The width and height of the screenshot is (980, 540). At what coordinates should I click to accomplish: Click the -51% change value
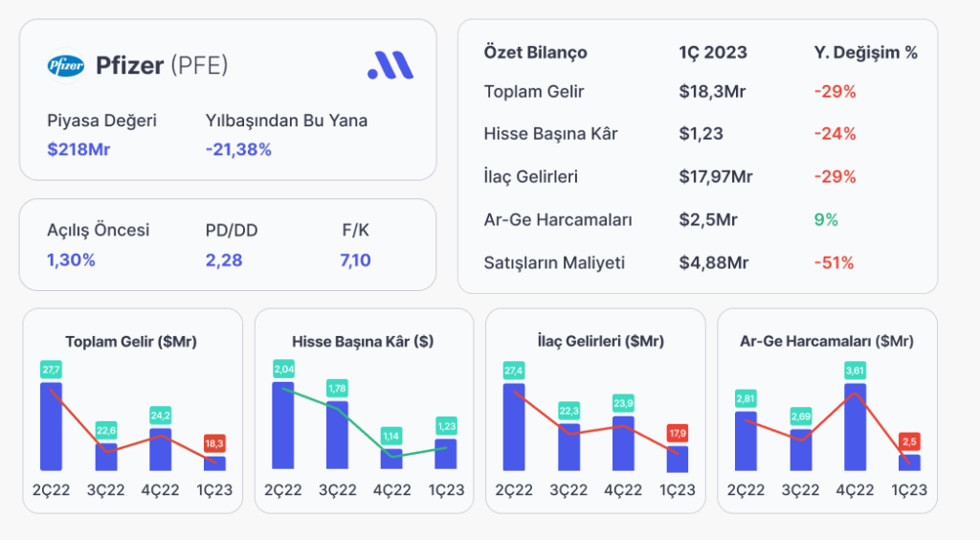[834, 262]
